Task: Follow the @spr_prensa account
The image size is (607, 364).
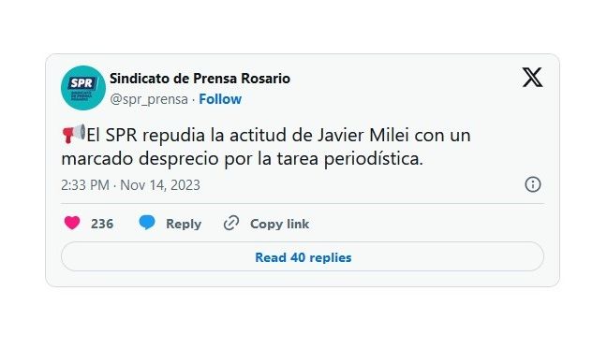Action: pos(220,99)
